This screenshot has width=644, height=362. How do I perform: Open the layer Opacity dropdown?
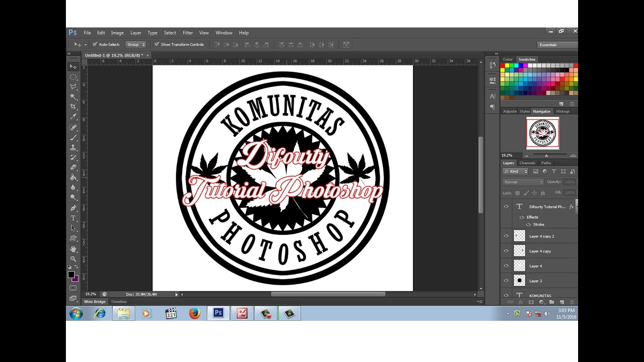(x=569, y=182)
